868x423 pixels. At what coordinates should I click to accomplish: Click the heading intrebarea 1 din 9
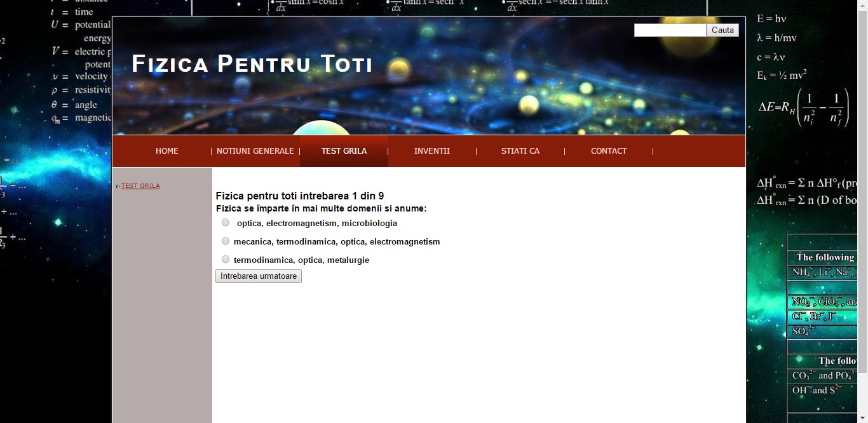(x=299, y=196)
